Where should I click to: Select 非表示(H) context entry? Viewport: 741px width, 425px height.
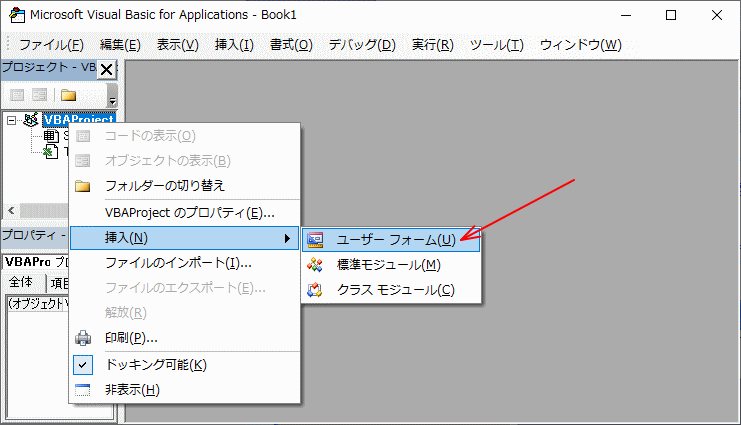click(x=184, y=390)
